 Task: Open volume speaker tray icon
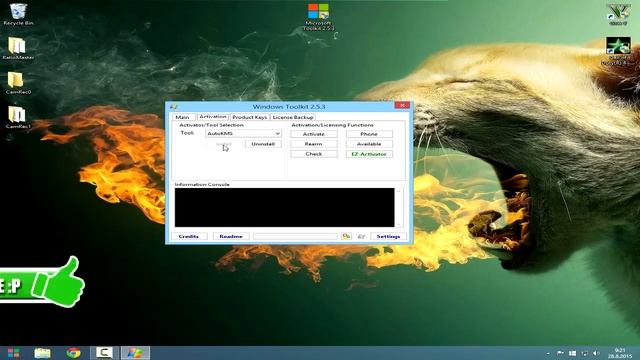pyautogui.click(x=596, y=353)
